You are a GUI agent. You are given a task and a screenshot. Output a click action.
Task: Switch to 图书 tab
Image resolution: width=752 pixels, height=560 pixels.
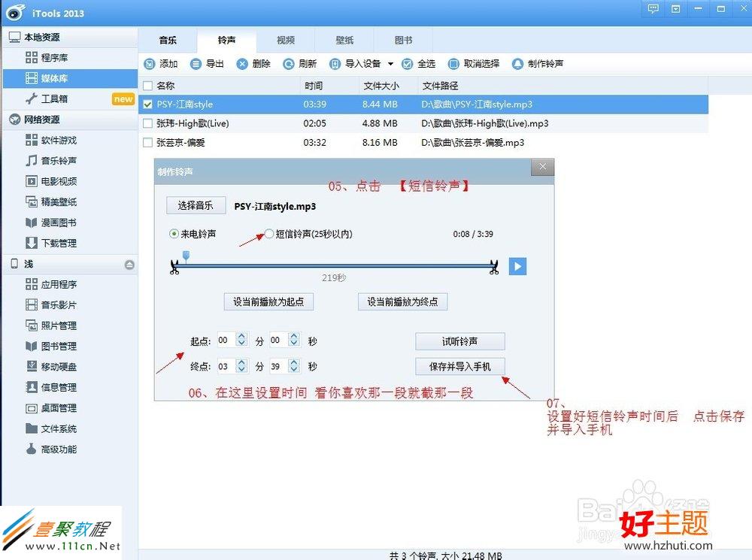click(x=403, y=41)
